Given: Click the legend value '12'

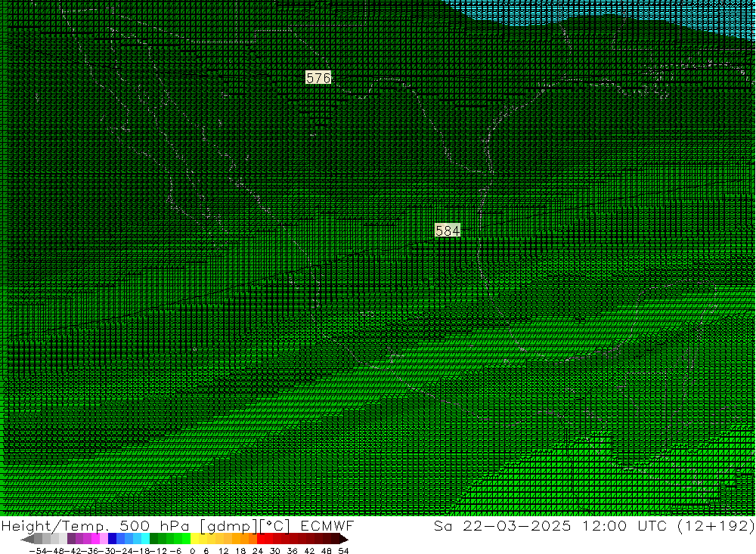Looking at the screenshot, I should (223, 551).
